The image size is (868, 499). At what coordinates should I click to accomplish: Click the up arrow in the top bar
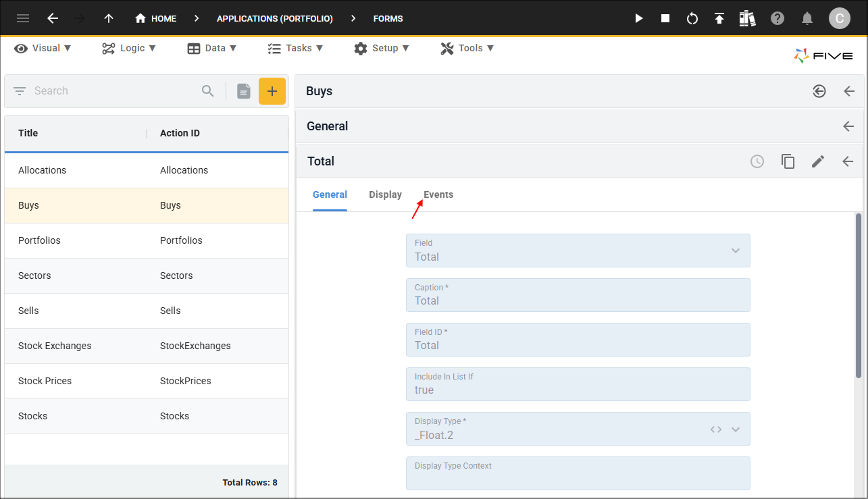coord(109,18)
